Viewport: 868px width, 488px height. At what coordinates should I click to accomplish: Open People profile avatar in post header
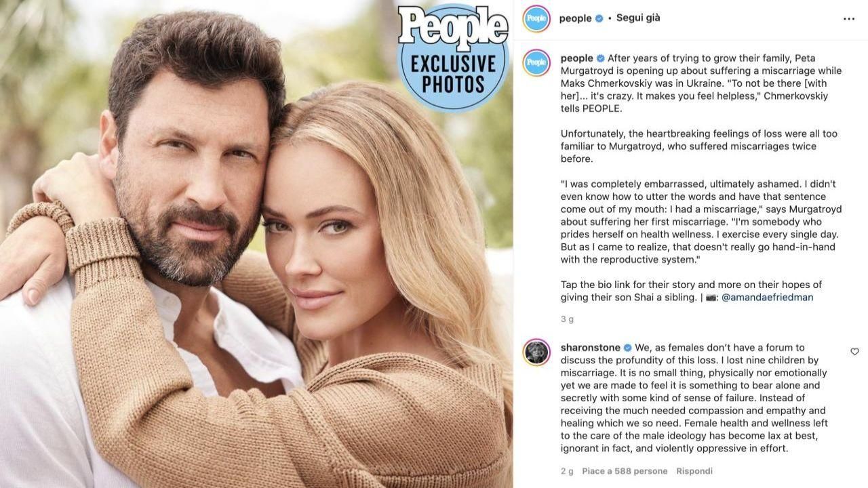[536, 19]
